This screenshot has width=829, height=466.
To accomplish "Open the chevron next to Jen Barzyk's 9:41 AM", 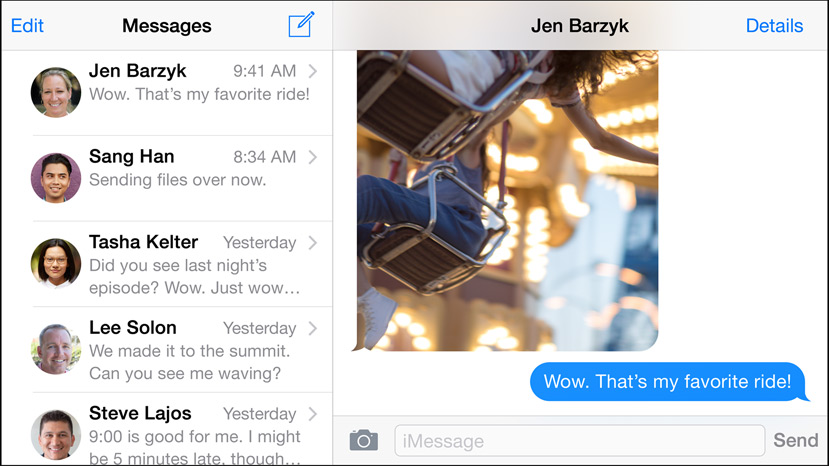I will 313,71.
